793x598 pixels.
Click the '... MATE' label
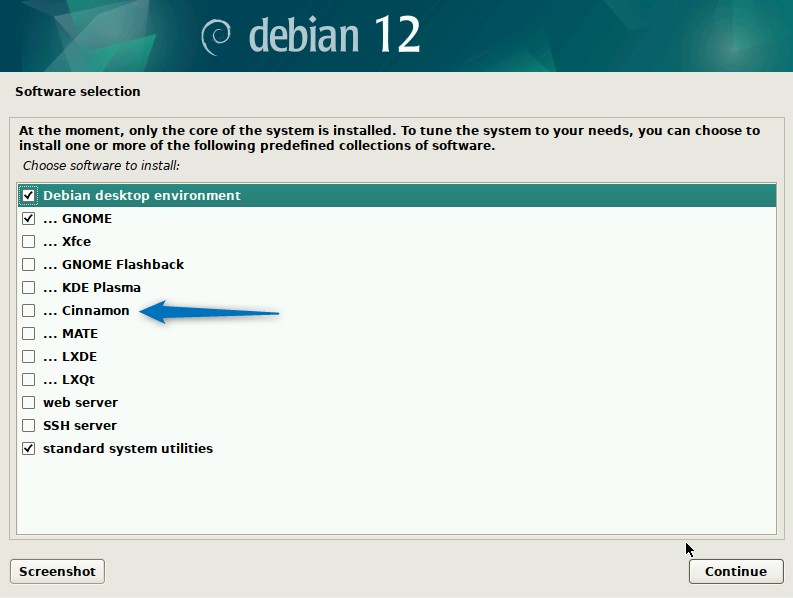click(70, 333)
